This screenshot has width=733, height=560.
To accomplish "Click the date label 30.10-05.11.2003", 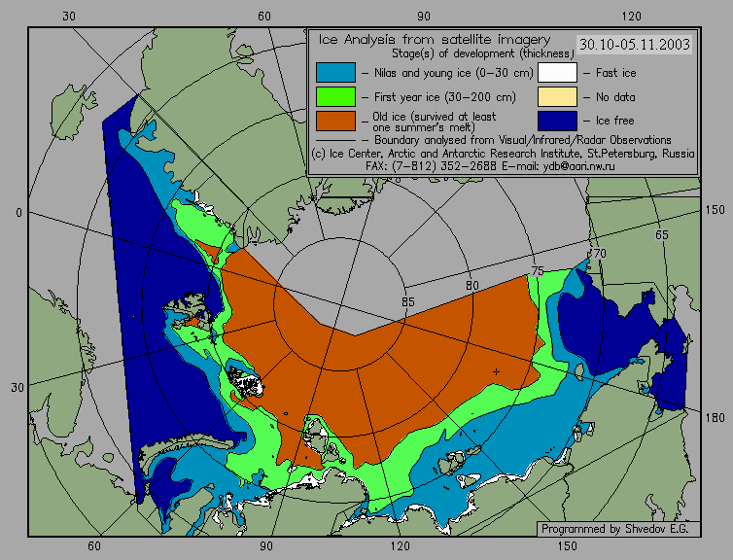I will pos(635,45).
